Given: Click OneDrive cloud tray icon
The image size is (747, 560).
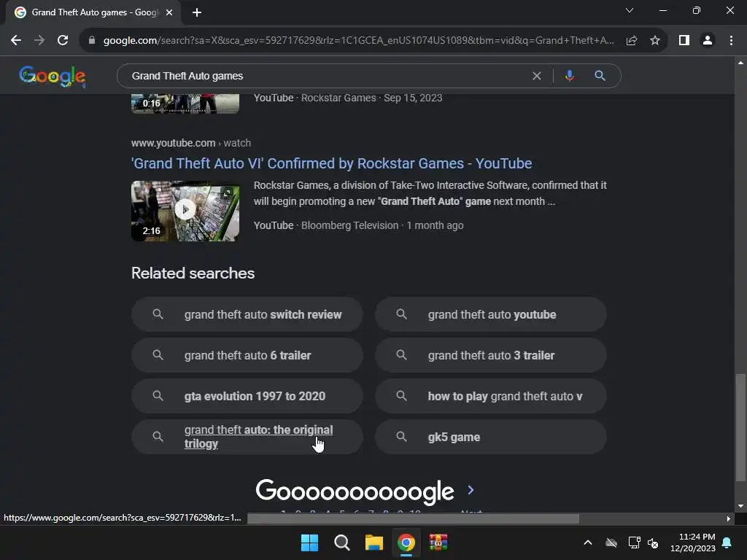Looking at the screenshot, I should point(611,542).
